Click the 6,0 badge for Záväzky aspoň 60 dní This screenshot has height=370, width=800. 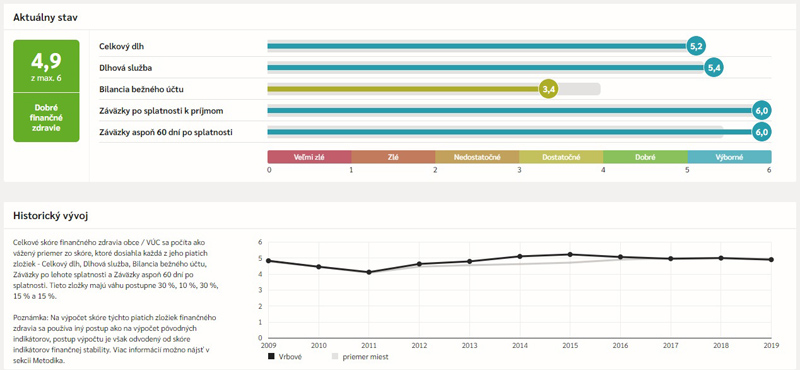click(762, 132)
